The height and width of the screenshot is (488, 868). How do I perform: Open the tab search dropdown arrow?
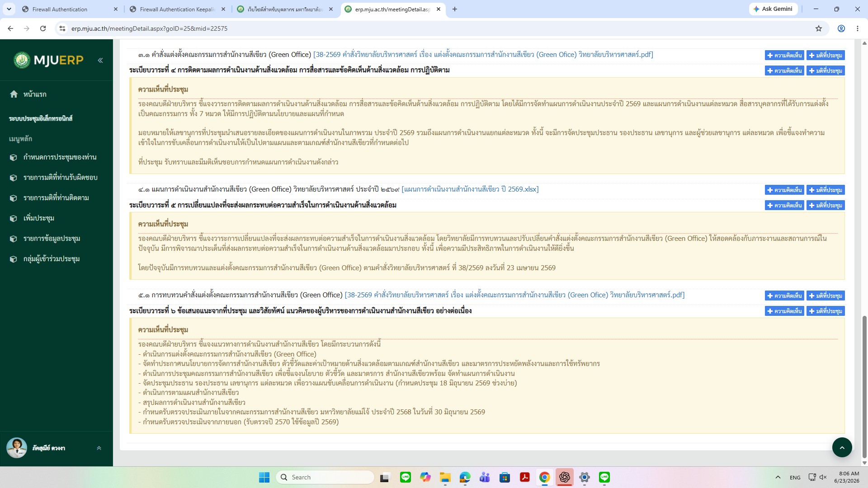coord(9,9)
